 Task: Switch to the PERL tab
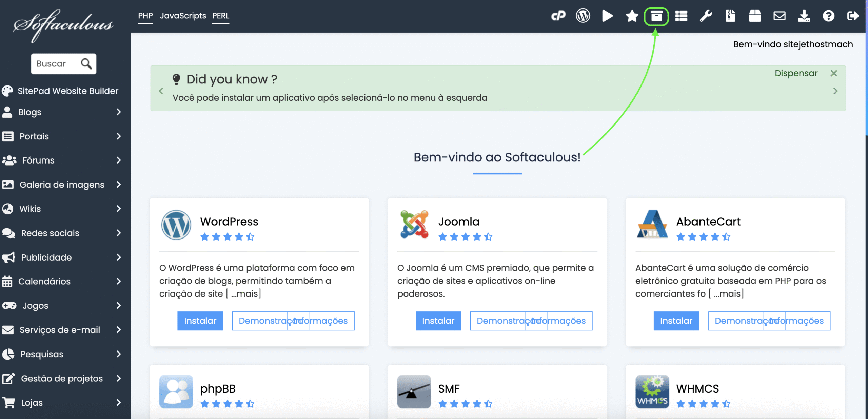click(221, 16)
